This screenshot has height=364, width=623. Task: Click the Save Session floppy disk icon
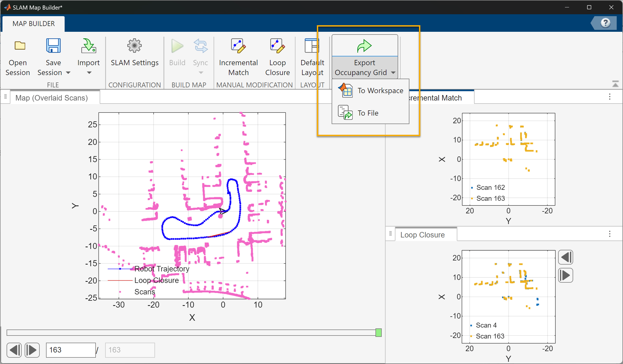pos(53,46)
